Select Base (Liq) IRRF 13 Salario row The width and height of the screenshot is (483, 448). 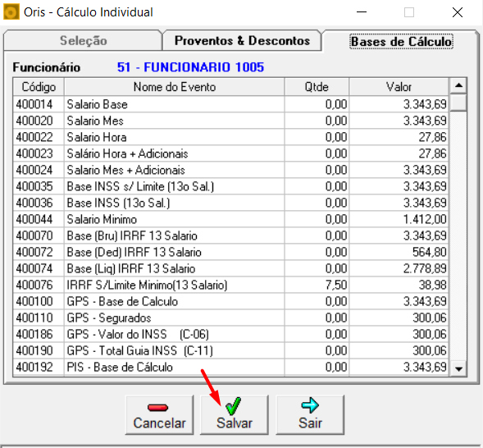tap(231, 268)
